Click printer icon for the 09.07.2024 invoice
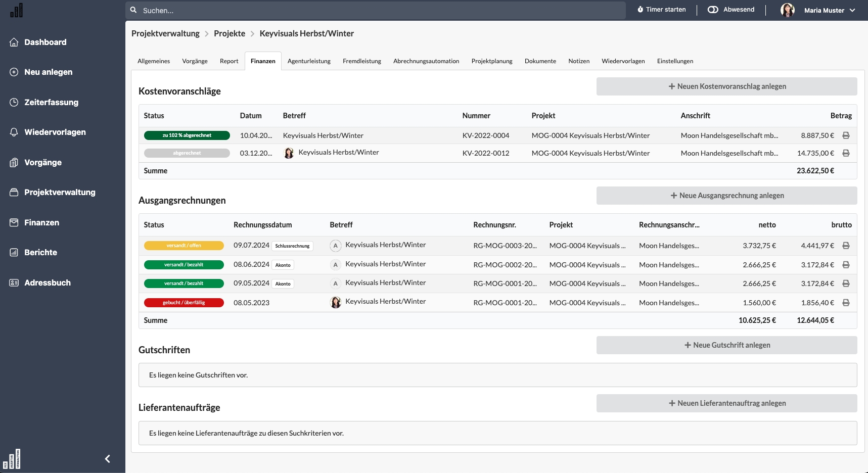Image resolution: width=868 pixels, height=473 pixels. coord(846,246)
